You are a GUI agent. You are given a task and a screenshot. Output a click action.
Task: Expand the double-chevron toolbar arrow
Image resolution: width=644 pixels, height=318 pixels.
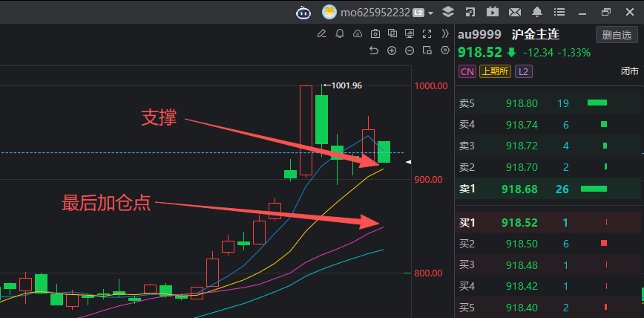click(444, 33)
